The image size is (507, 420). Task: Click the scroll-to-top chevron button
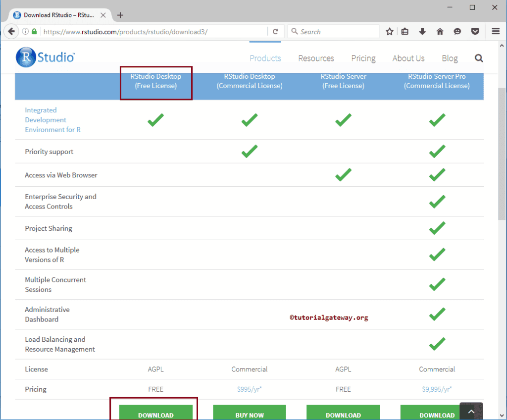(x=471, y=411)
